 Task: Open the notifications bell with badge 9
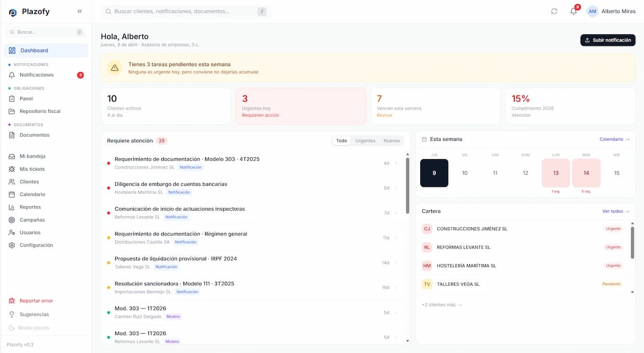coord(573,11)
